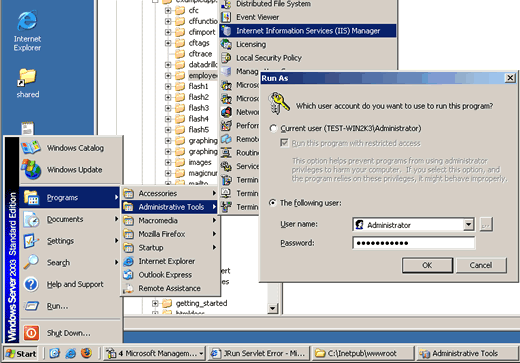Click the browse button beside User name

tap(486, 225)
